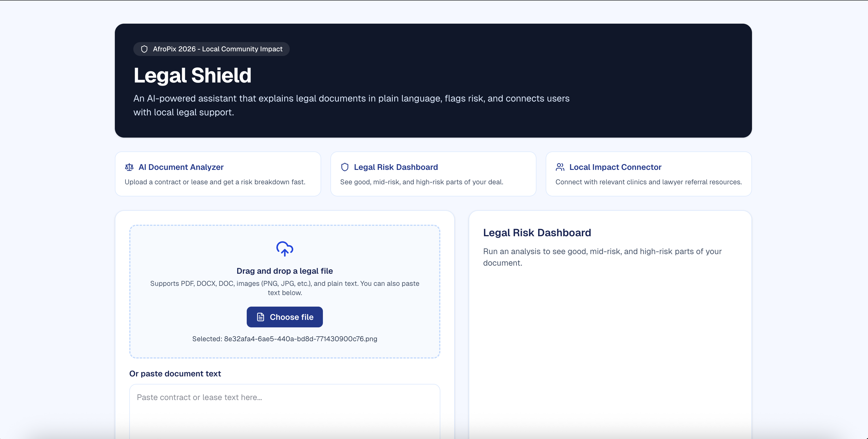Image resolution: width=868 pixels, height=439 pixels.
Task: Click the document icon in Choose file button
Action: [x=261, y=317]
